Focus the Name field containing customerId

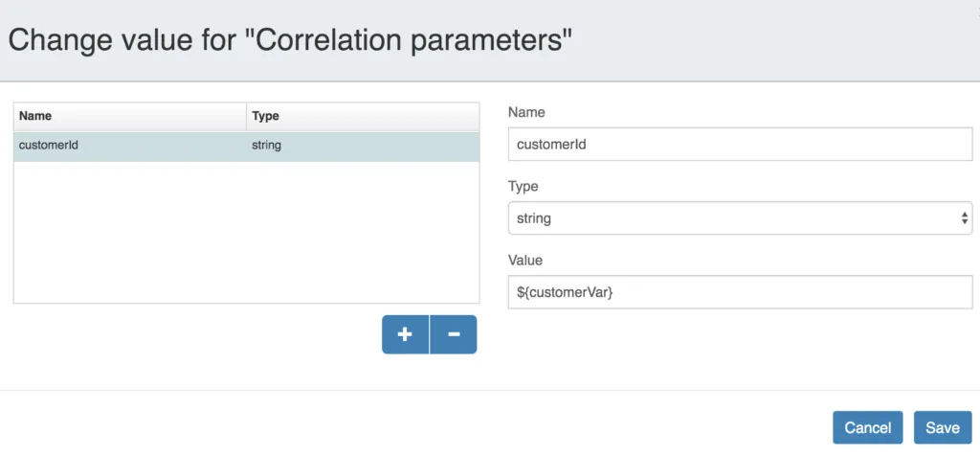pos(740,144)
